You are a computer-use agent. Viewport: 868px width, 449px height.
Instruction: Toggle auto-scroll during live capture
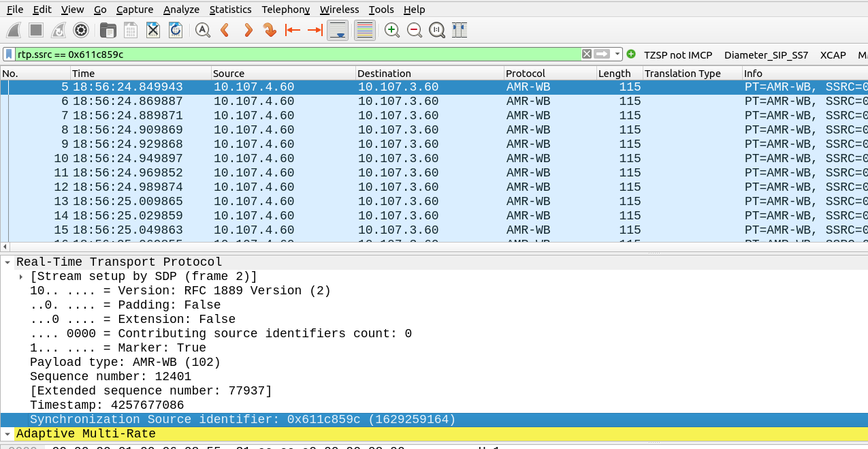pos(338,30)
